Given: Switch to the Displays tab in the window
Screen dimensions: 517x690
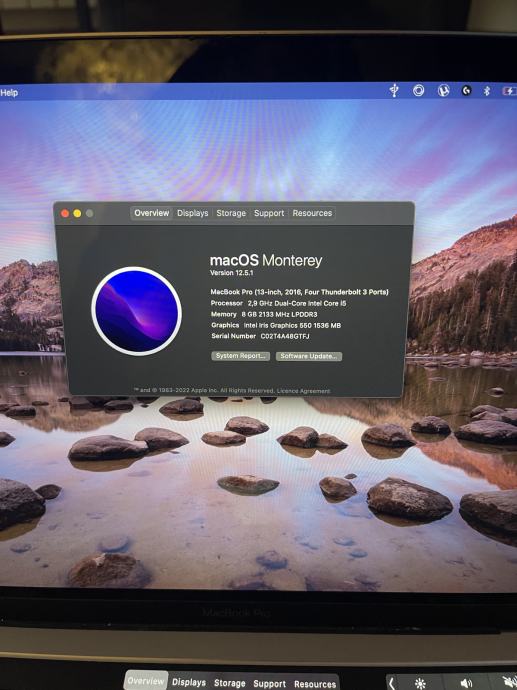Looking at the screenshot, I should pyautogui.click(x=192, y=213).
